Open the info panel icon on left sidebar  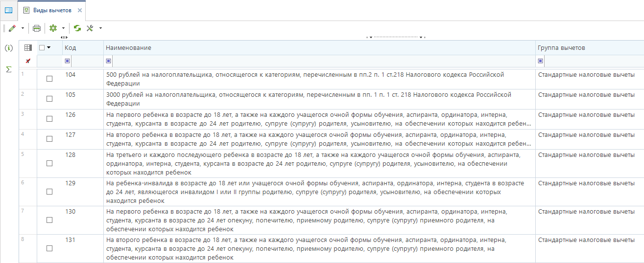(8, 48)
